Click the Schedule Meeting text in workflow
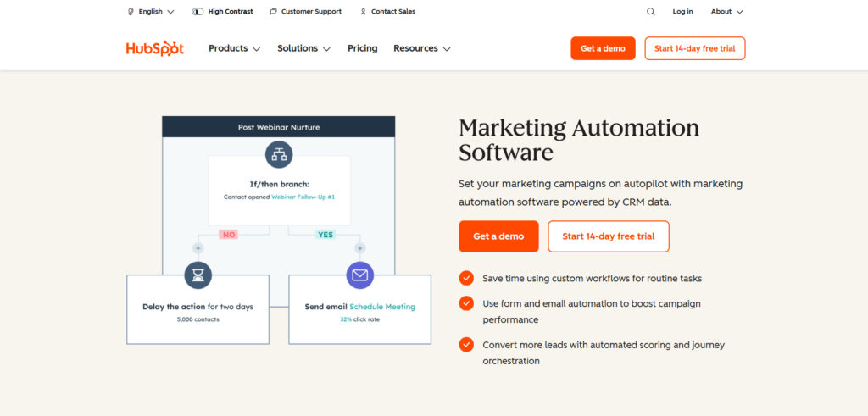This screenshot has width=868, height=416. tap(382, 307)
